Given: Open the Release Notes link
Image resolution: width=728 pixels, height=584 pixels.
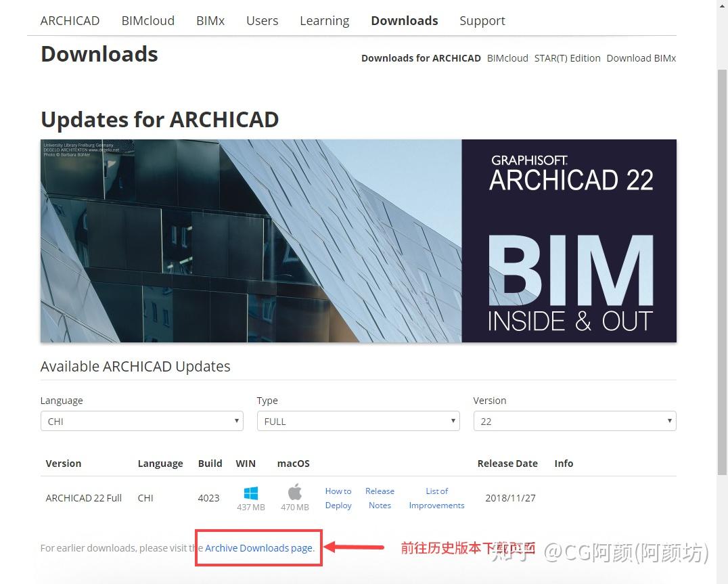Looking at the screenshot, I should 380,497.
